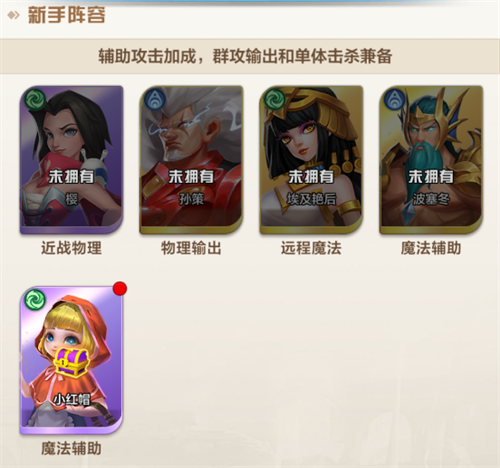
Task: Click the blue water icon on 波塞冬 card
Action: click(395, 100)
